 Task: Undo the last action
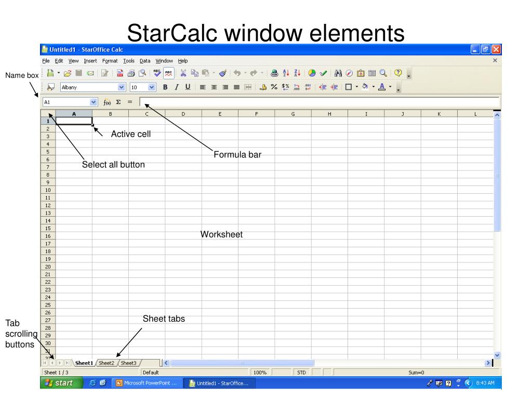pos(237,73)
